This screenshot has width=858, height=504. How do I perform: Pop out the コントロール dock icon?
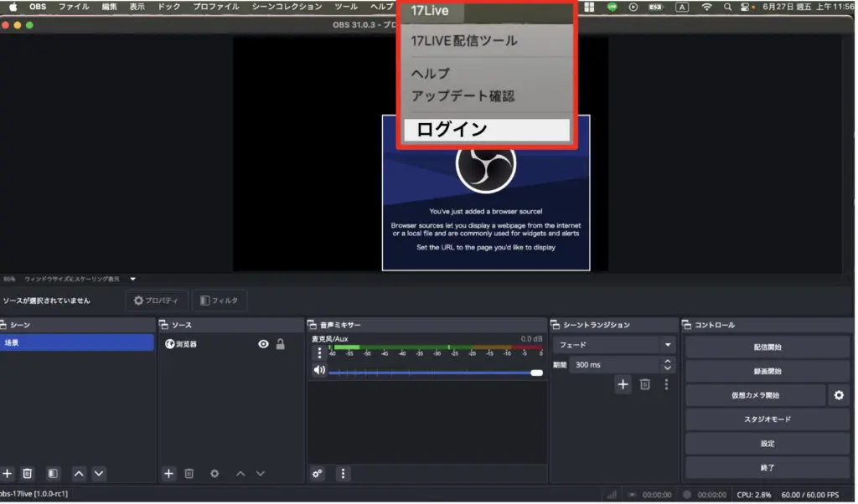click(x=687, y=326)
